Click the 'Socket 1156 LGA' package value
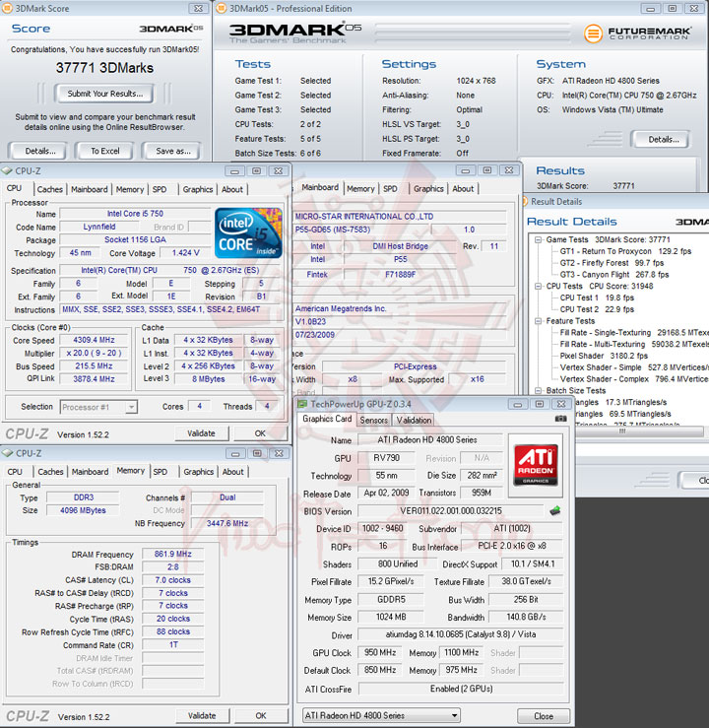The image size is (709, 728). click(x=135, y=239)
